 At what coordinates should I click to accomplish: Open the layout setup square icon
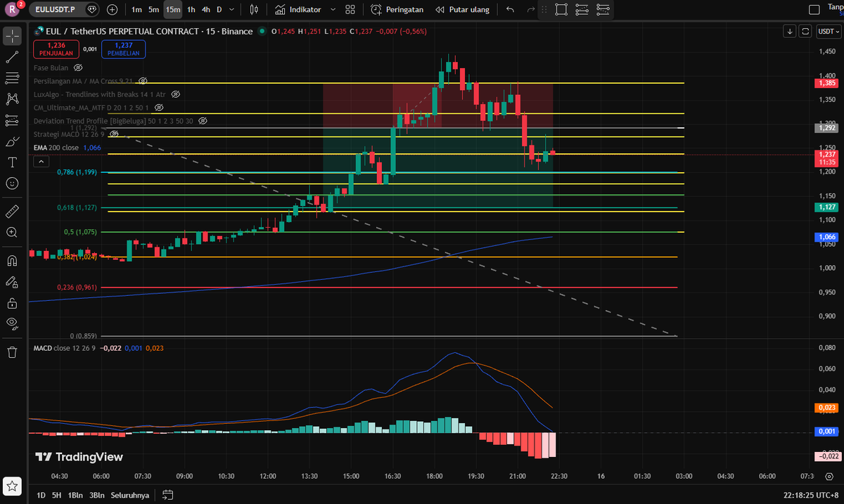point(814,10)
